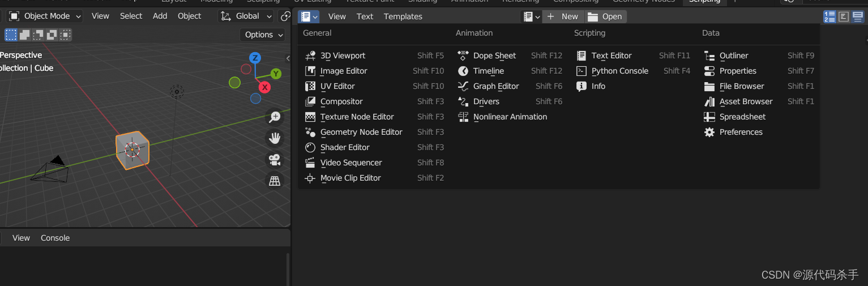Click the text editor type dropdown

coord(309,17)
